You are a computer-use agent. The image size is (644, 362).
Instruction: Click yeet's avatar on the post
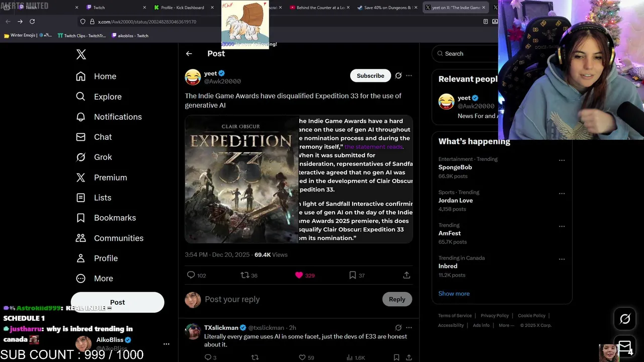193,77
